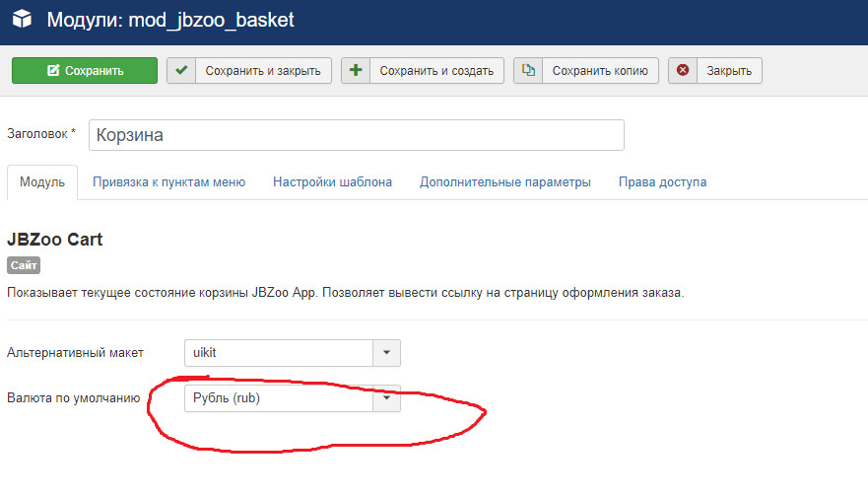
Task: Click the JBZoo Cart heading
Action: point(55,239)
